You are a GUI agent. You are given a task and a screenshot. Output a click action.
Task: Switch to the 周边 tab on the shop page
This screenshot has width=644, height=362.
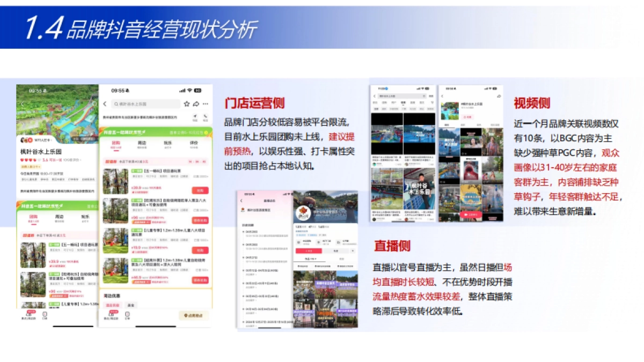(142, 142)
